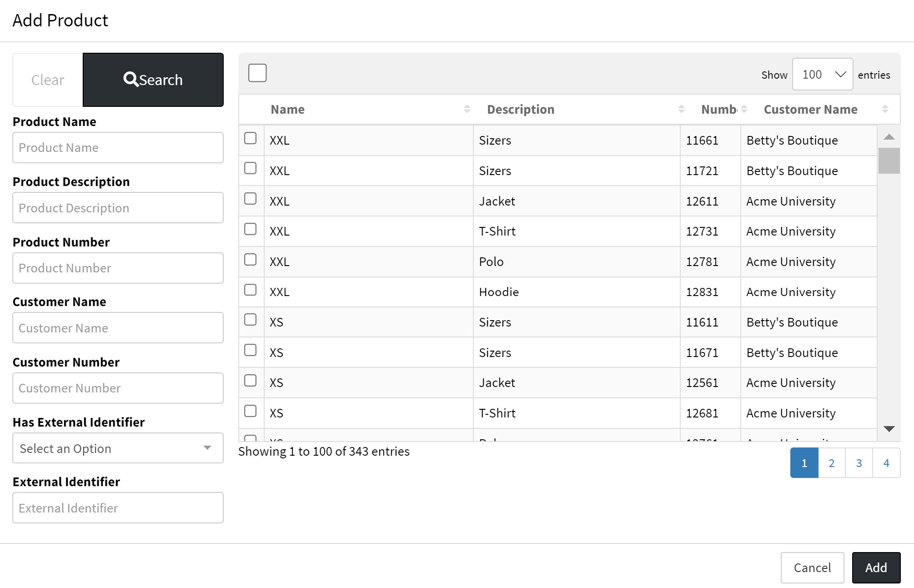Click the table scrollbar up arrow
914x588 pixels.
[889, 137]
